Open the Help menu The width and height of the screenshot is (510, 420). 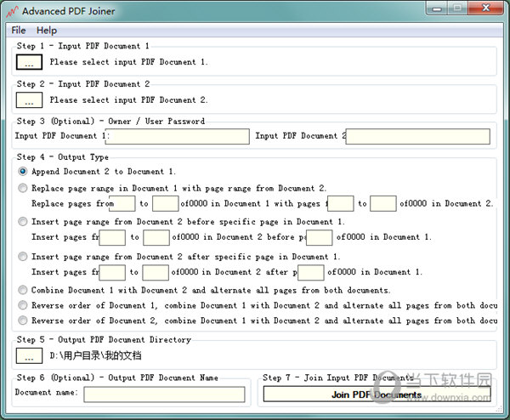pos(47,31)
